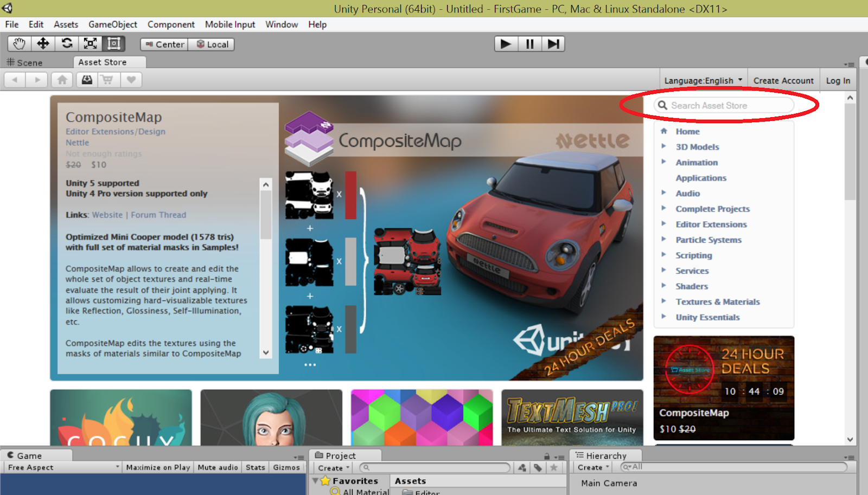Focus the Search Asset Store field
Image resolution: width=868 pixels, height=495 pixels.
(724, 105)
